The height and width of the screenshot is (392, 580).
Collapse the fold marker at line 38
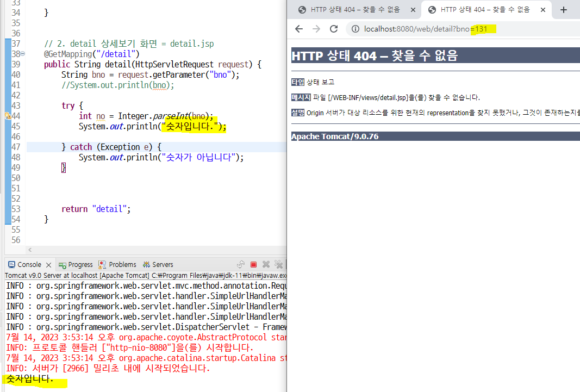coord(23,54)
